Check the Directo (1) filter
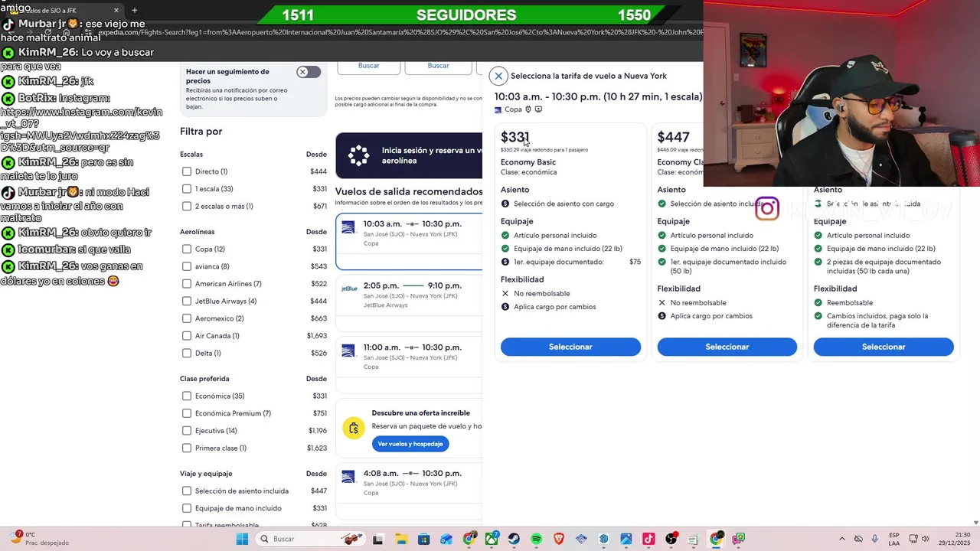The height and width of the screenshot is (551, 980). pos(187,171)
